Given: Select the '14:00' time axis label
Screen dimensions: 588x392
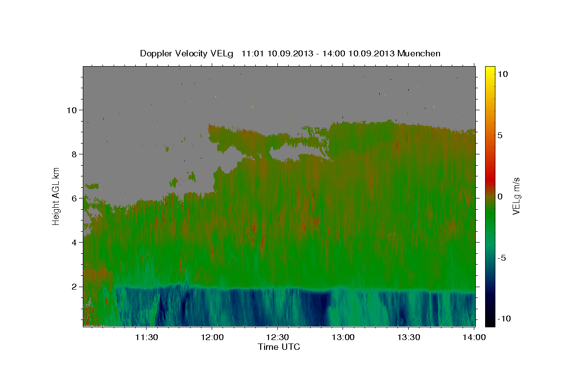Looking at the screenshot, I should (475, 337).
